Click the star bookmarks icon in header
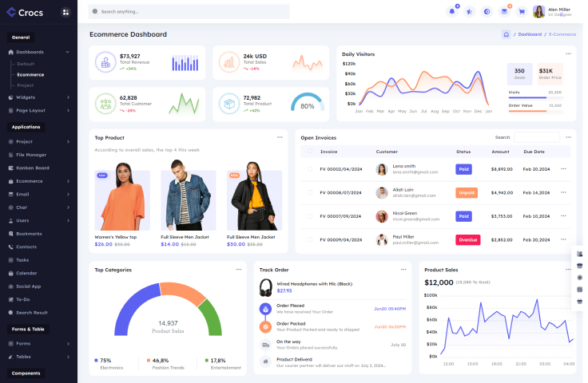The image size is (588, 383). (x=470, y=12)
